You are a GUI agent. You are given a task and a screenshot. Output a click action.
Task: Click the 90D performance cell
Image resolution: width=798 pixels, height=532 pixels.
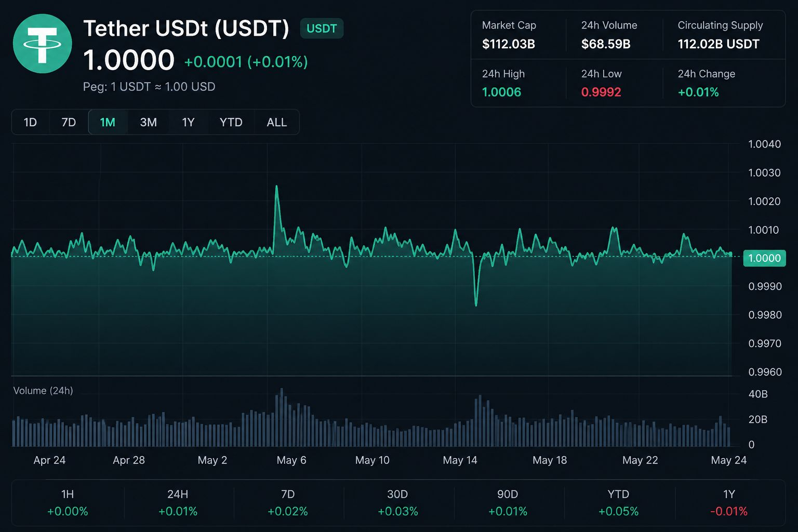(x=508, y=503)
